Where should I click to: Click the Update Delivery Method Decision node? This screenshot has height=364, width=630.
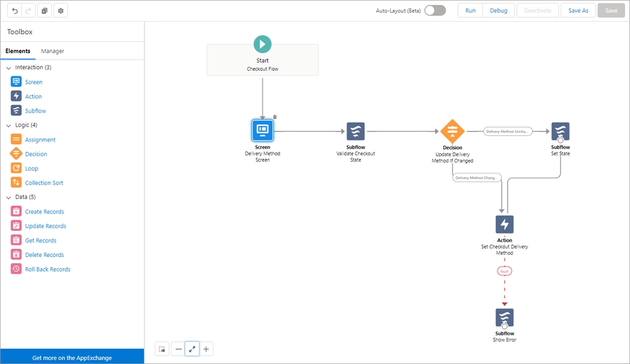[x=452, y=131]
